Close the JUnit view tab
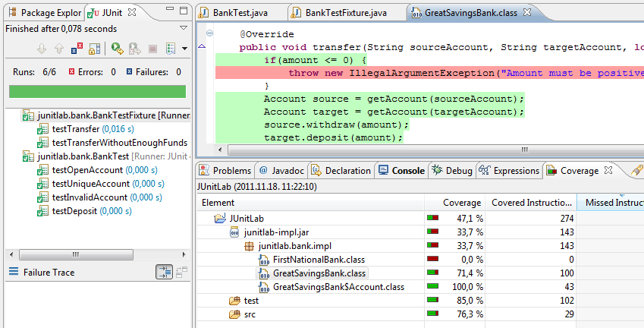This screenshot has height=328, width=644. click(132, 12)
